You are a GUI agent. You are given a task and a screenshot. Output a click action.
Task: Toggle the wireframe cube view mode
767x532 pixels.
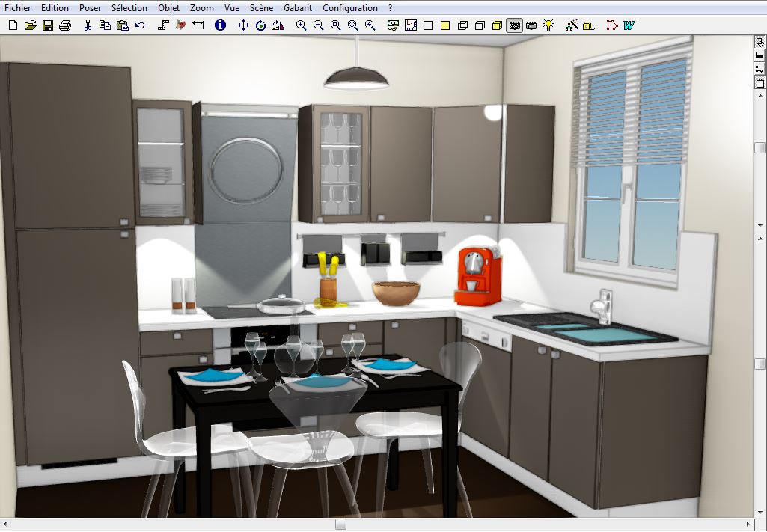pos(462,25)
